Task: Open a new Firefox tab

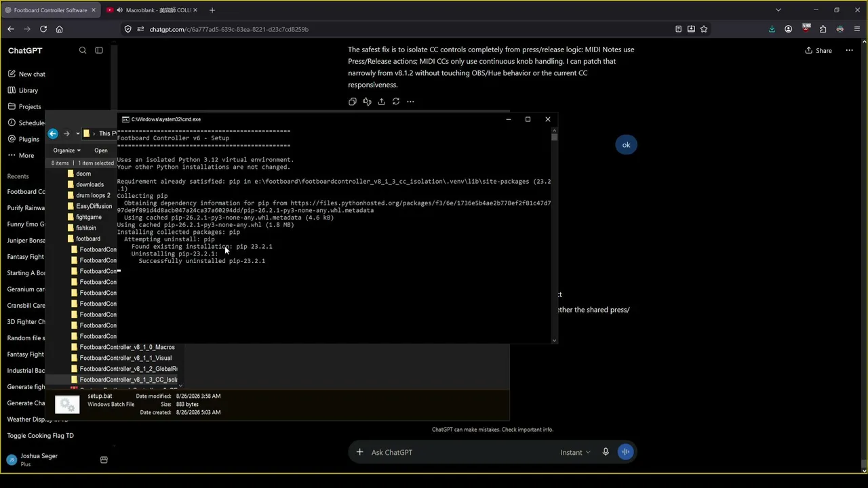Action: pos(212,10)
